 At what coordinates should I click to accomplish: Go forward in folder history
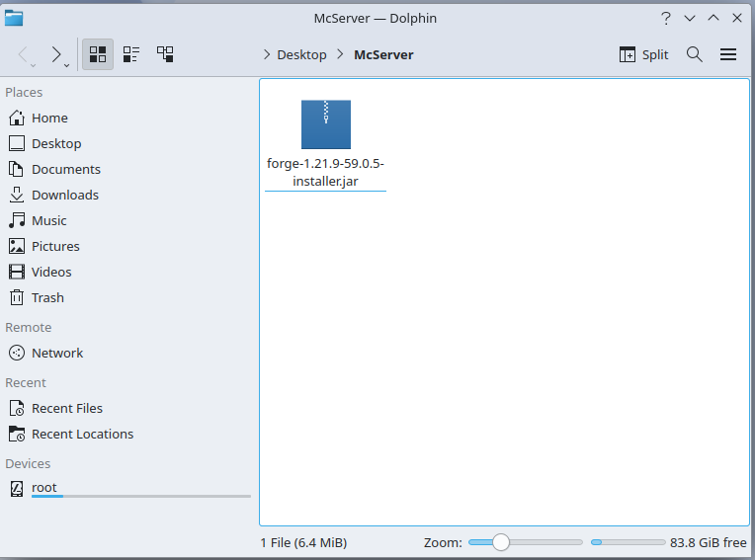[56, 54]
